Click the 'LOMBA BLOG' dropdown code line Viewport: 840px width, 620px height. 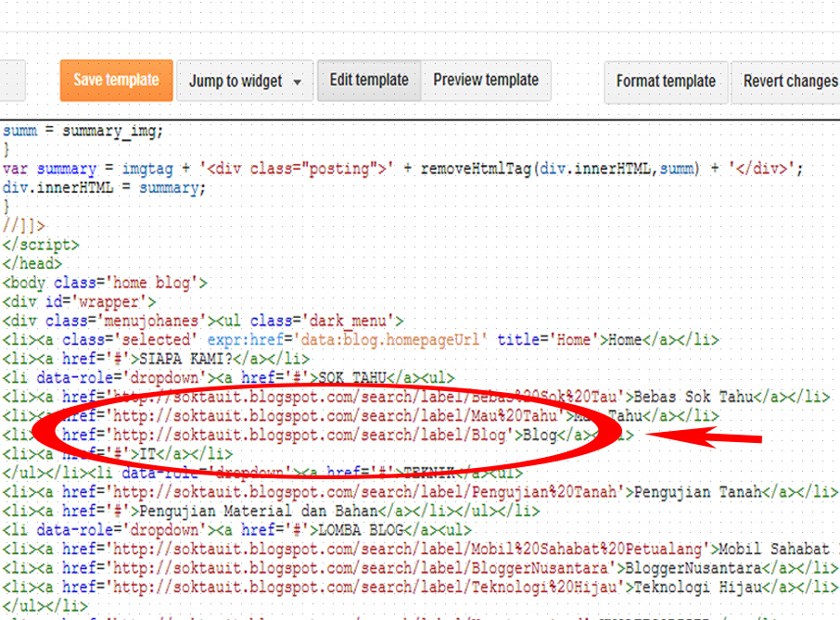[236, 530]
